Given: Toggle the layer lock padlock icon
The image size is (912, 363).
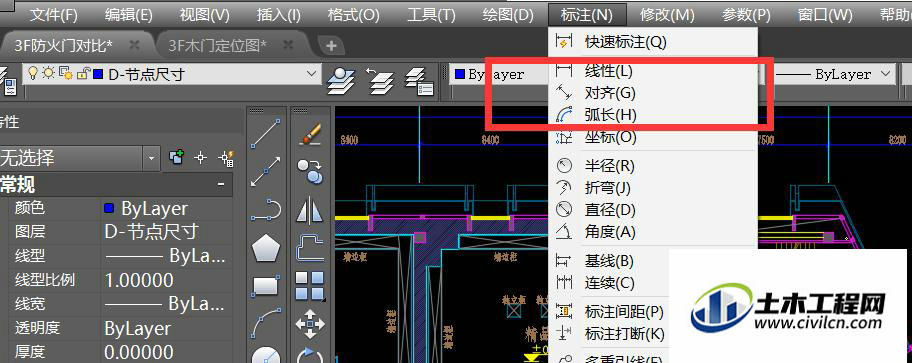Looking at the screenshot, I should (x=83, y=74).
